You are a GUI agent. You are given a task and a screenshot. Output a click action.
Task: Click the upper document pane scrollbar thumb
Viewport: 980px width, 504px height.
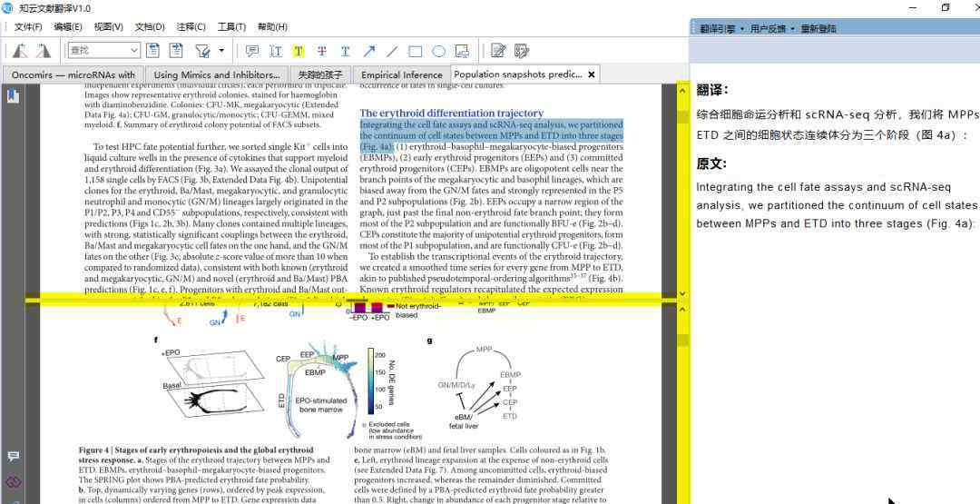(681, 117)
